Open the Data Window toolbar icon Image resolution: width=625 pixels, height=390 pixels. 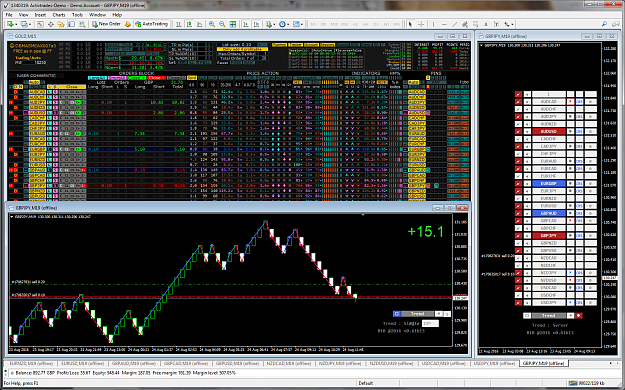click(51, 24)
